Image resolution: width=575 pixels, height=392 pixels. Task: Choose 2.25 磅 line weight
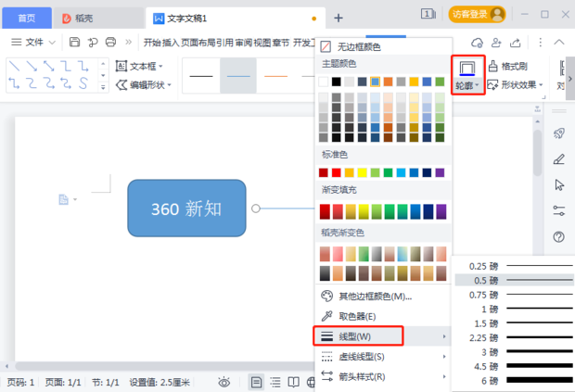coord(515,337)
